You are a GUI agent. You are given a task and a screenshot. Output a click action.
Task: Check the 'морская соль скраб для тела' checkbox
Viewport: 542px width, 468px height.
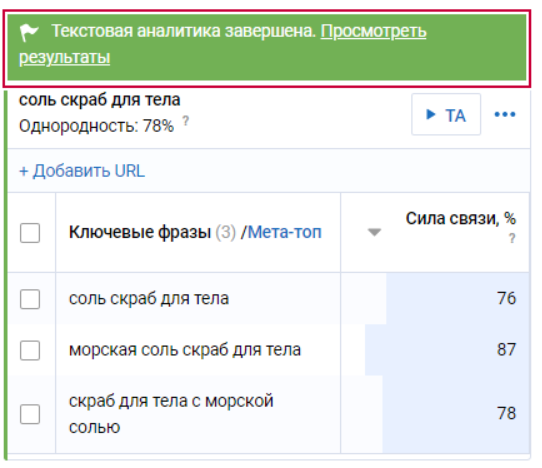(x=30, y=350)
